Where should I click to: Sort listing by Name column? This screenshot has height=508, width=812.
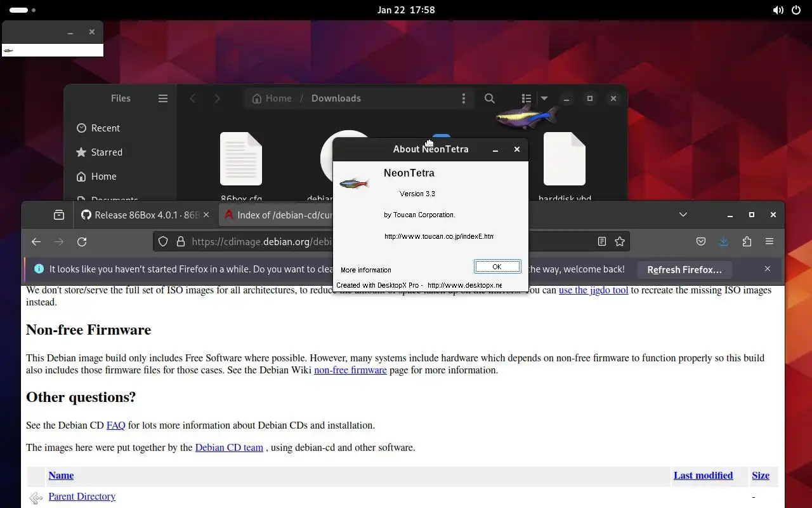pyautogui.click(x=61, y=476)
